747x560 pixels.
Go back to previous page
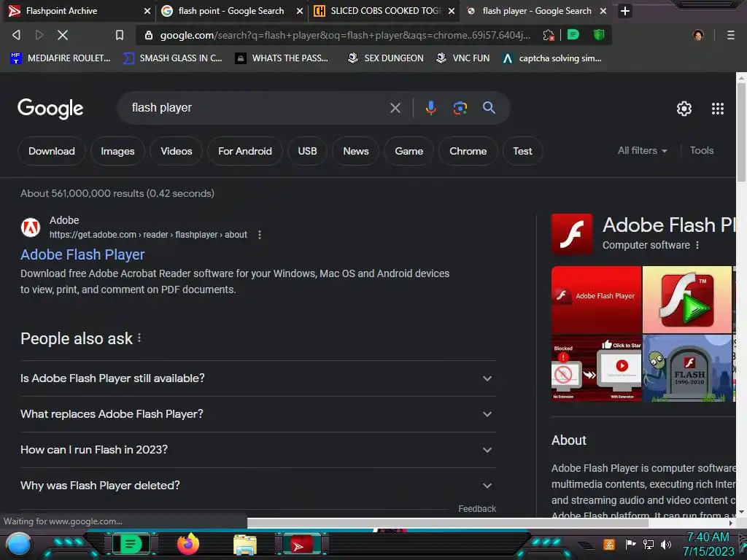coord(16,35)
